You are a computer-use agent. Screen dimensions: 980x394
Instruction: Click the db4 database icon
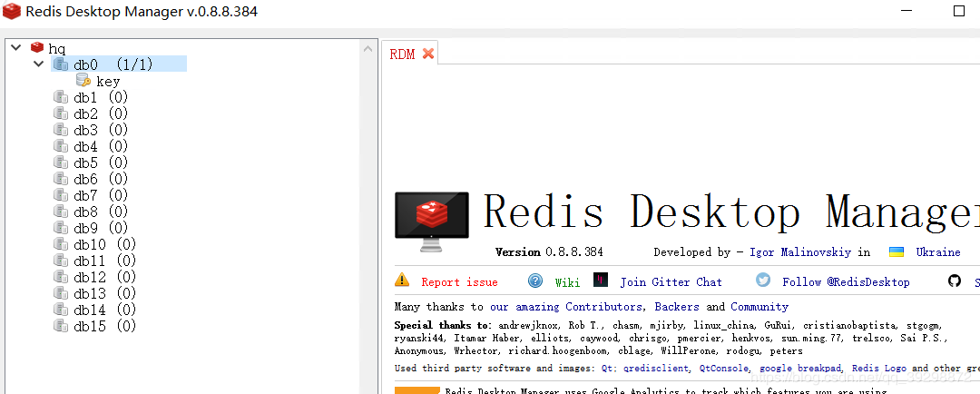click(x=61, y=146)
